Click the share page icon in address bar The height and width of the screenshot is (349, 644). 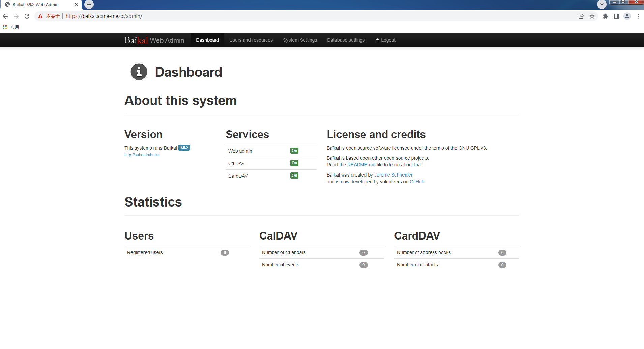pos(581,16)
